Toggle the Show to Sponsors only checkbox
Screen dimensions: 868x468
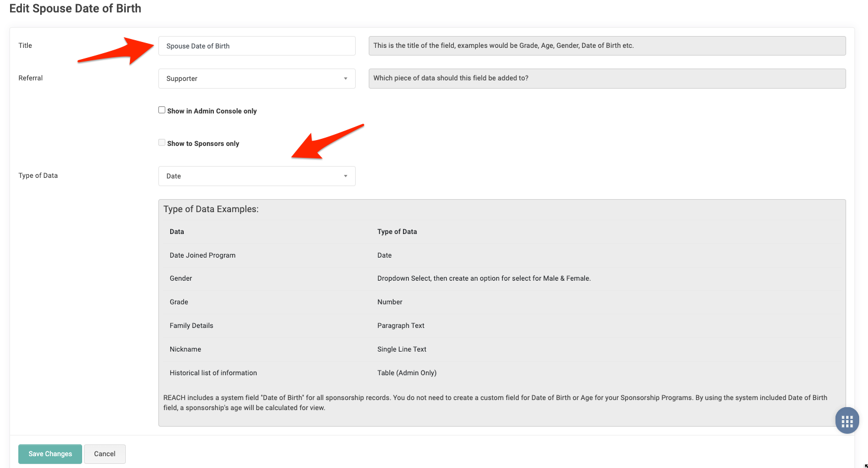[162, 143]
